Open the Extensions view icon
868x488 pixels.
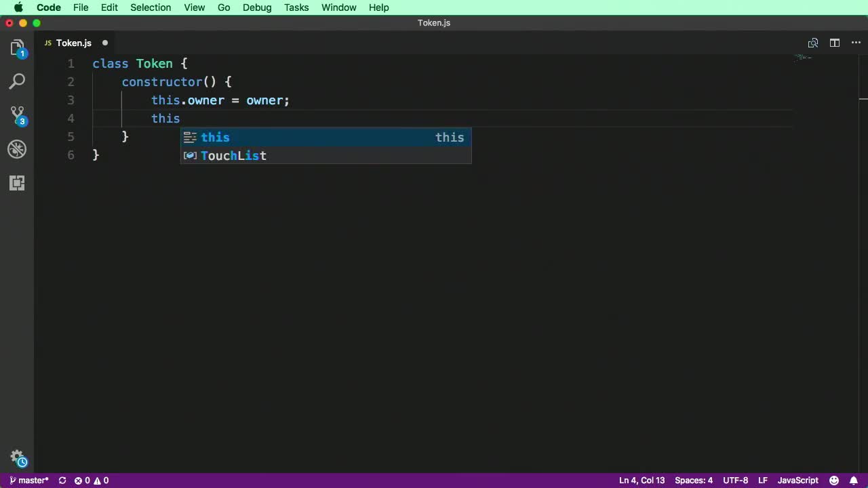[18, 183]
